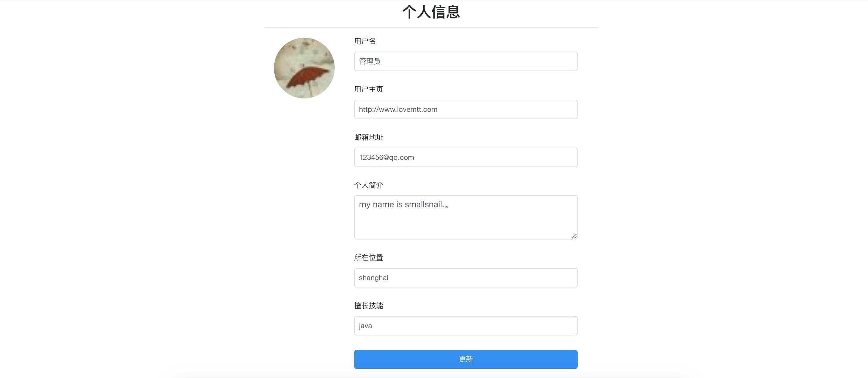Click the 擅长技能 label
This screenshot has height=378, width=868.
tap(369, 305)
